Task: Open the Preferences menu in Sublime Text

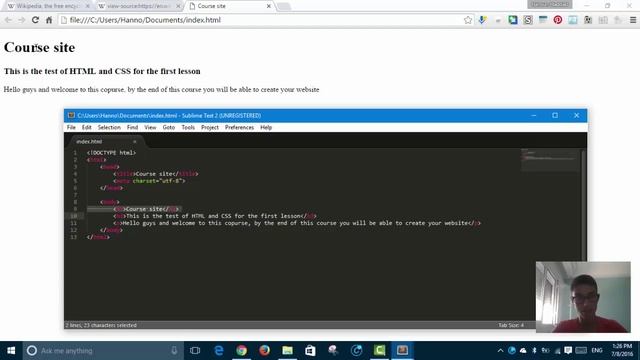Action: [x=239, y=127]
